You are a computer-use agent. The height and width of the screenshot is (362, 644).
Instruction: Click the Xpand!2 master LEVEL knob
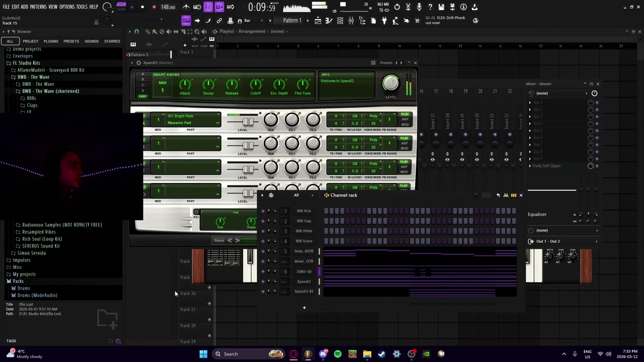tap(390, 83)
